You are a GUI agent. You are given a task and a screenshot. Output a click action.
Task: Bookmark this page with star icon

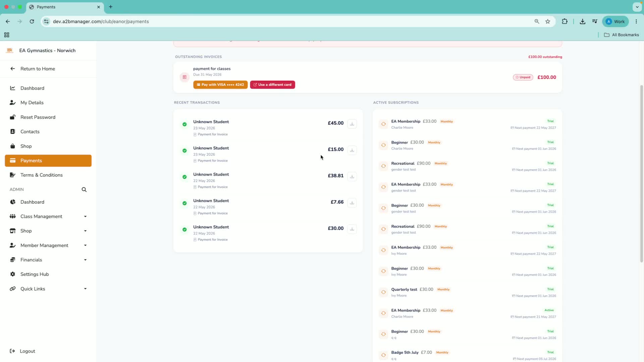point(548,21)
